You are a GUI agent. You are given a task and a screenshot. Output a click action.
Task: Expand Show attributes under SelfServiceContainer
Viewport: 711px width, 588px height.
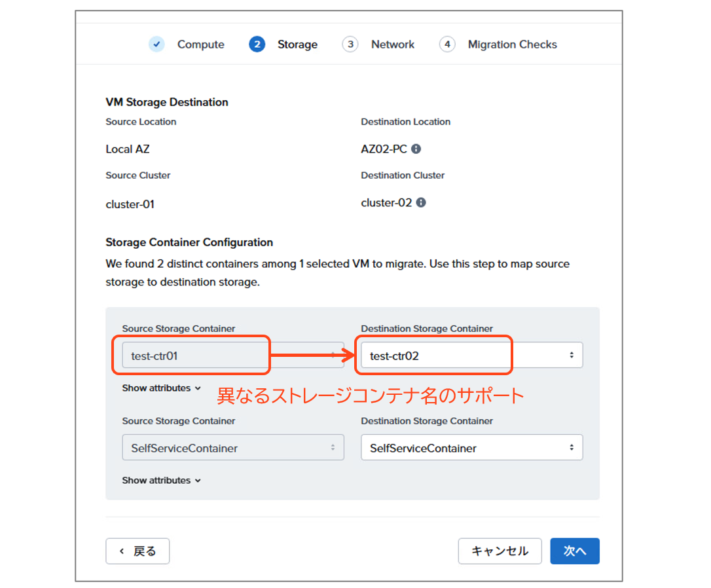point(161,481)
